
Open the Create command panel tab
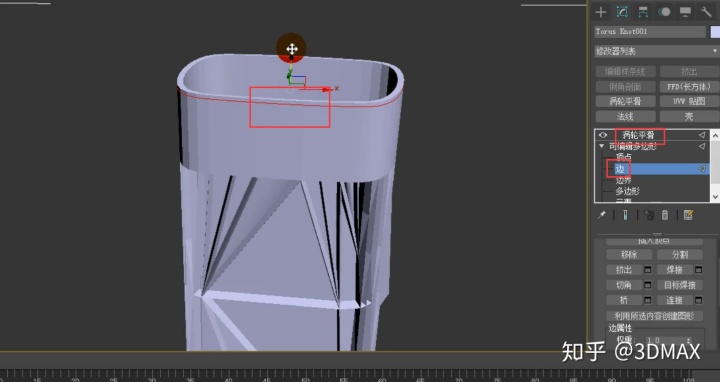pos(601,12)
